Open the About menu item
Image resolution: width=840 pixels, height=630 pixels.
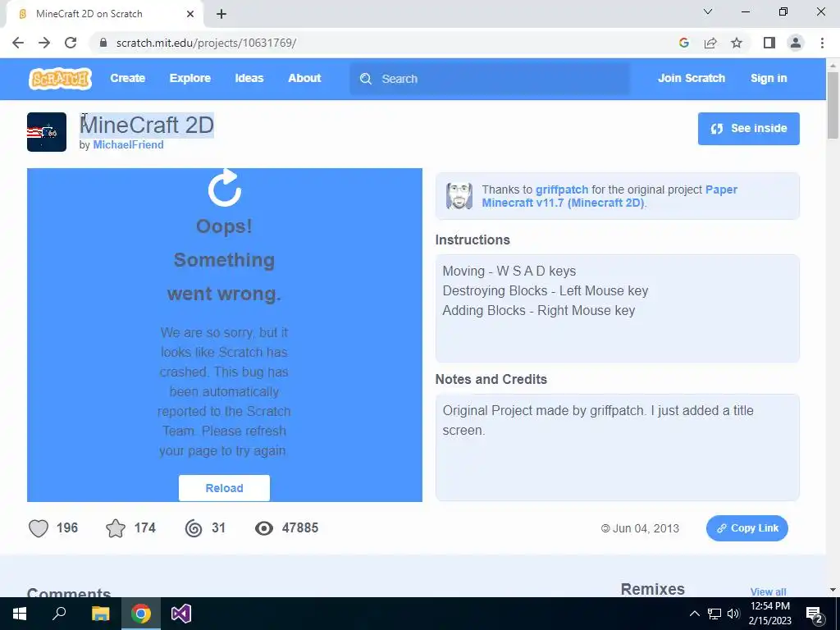[x=304, y=78]
